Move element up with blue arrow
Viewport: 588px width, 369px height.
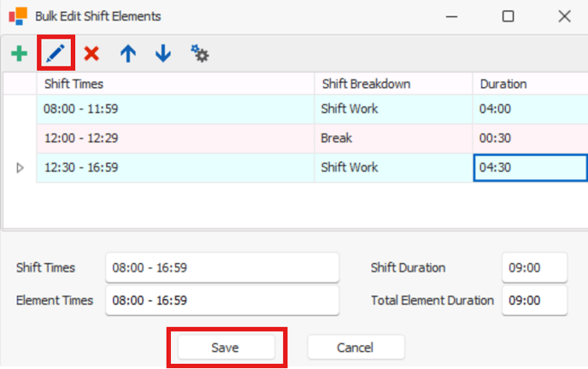(128, 54)
